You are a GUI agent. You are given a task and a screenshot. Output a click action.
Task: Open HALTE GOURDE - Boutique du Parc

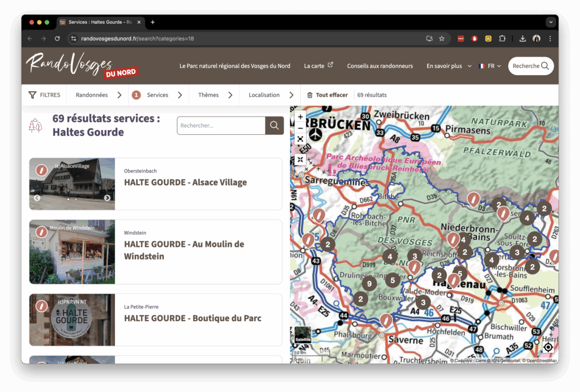click(x=193, y=318)
